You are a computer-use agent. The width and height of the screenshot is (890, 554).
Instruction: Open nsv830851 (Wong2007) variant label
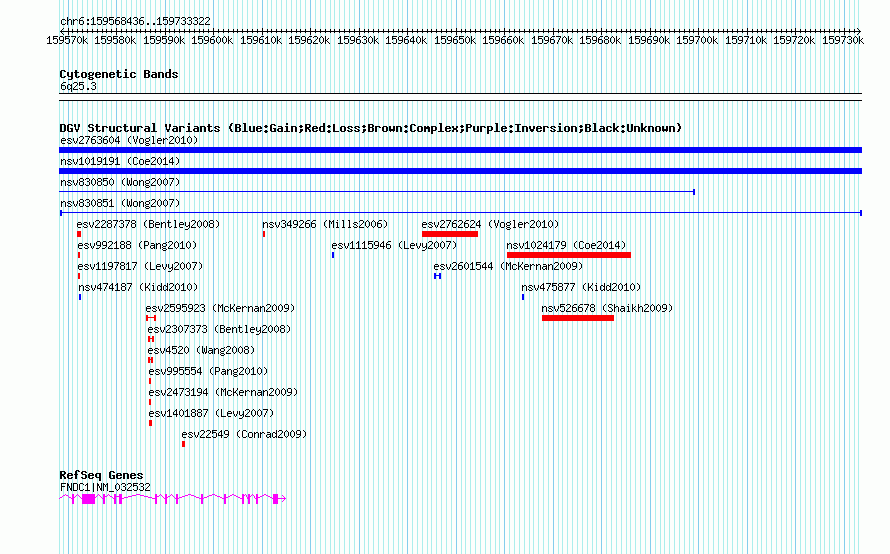(120, 203)
